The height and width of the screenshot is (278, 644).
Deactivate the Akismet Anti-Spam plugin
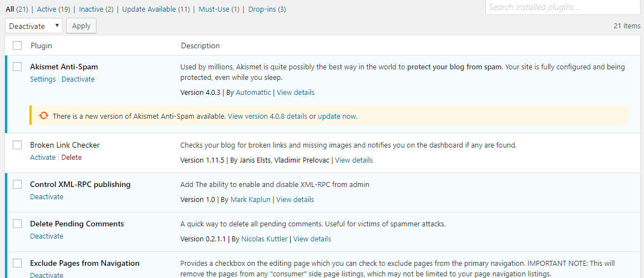point(78,79)
